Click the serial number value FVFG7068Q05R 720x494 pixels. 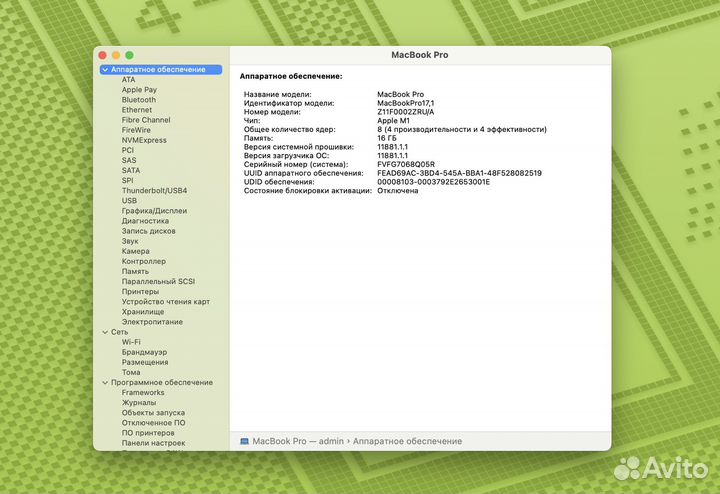(406, 164)
